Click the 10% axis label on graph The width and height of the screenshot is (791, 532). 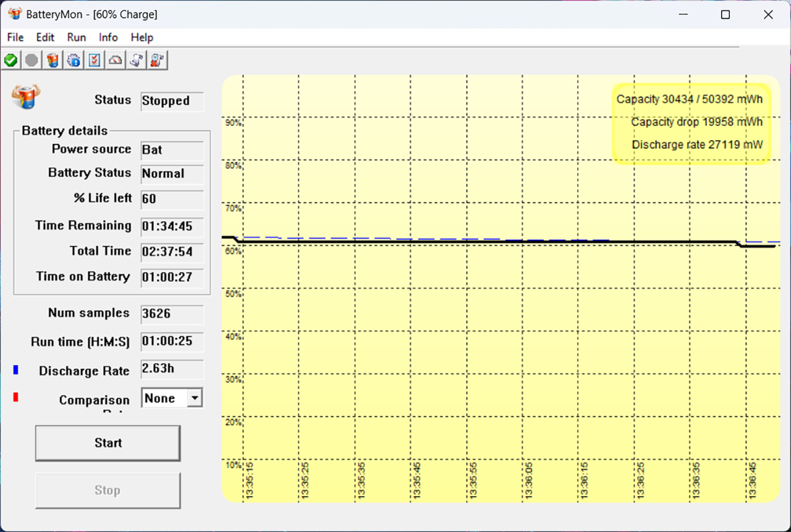234,465
